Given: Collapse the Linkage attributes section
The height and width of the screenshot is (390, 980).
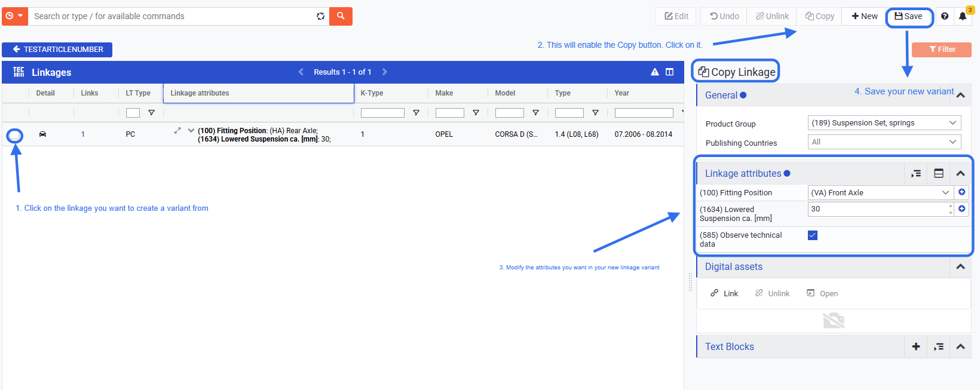Looking at the screenshot, I should [960, 174].
